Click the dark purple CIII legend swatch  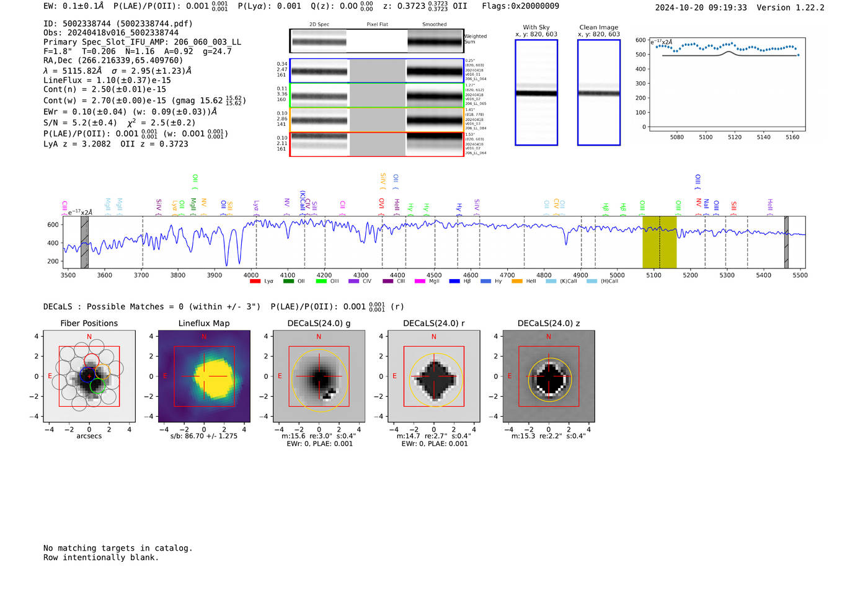pyautogui.click(x=388, y=282)
